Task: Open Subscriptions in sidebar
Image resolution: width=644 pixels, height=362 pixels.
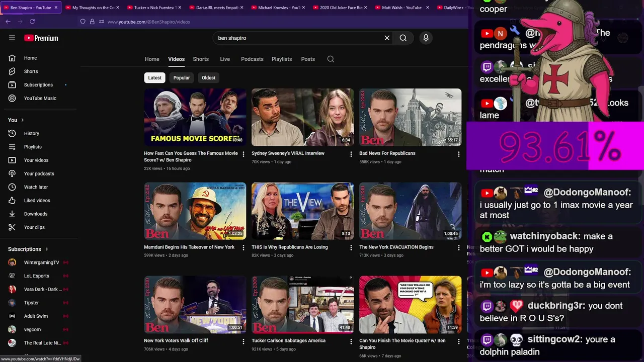Action: (x=38, y=84)
